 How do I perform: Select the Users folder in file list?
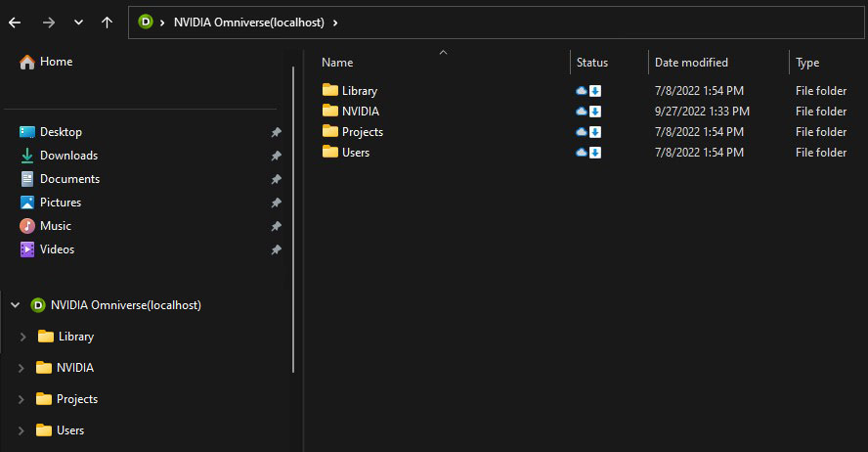point(356,153)
